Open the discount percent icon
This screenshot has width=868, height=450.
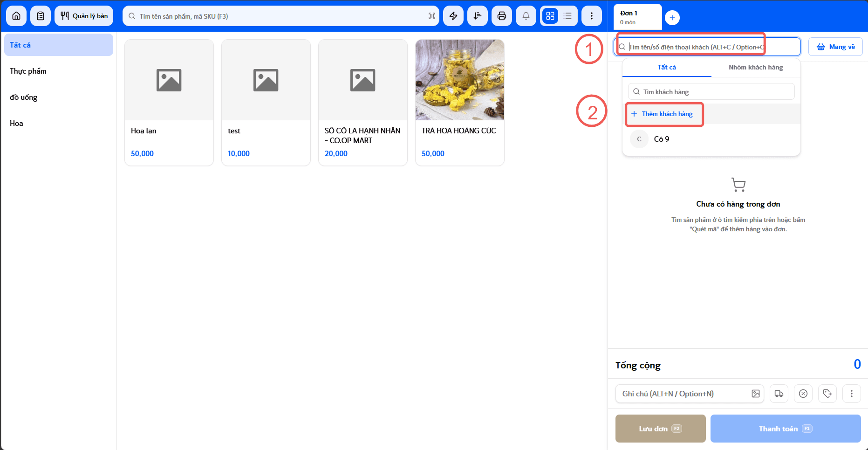[803, 394]
